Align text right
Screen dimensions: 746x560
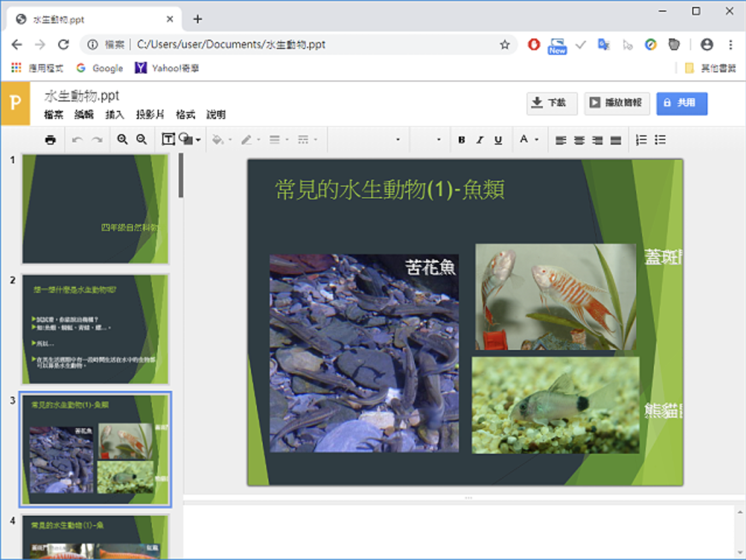point(597,140)
